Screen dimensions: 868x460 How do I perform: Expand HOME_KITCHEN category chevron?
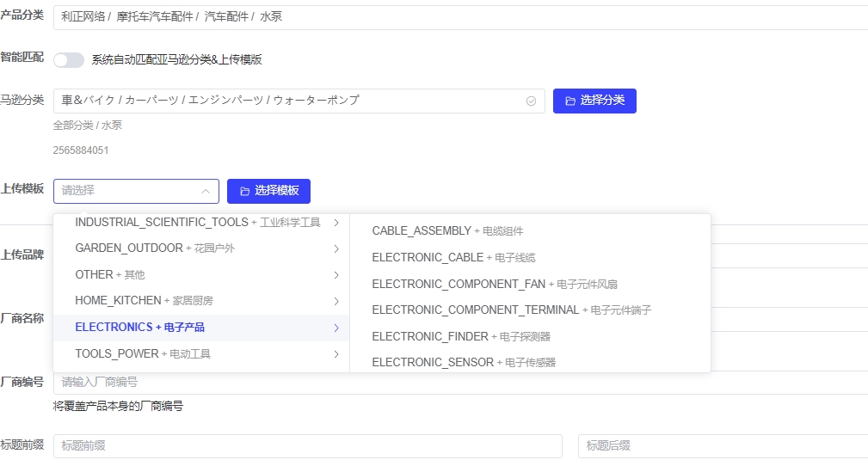point(336,302)
